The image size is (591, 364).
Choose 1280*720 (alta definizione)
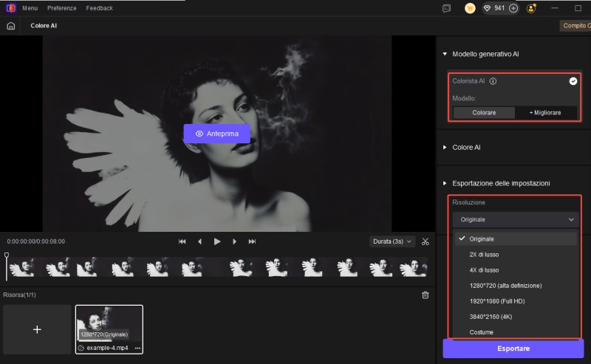click(x=516, y=286)
